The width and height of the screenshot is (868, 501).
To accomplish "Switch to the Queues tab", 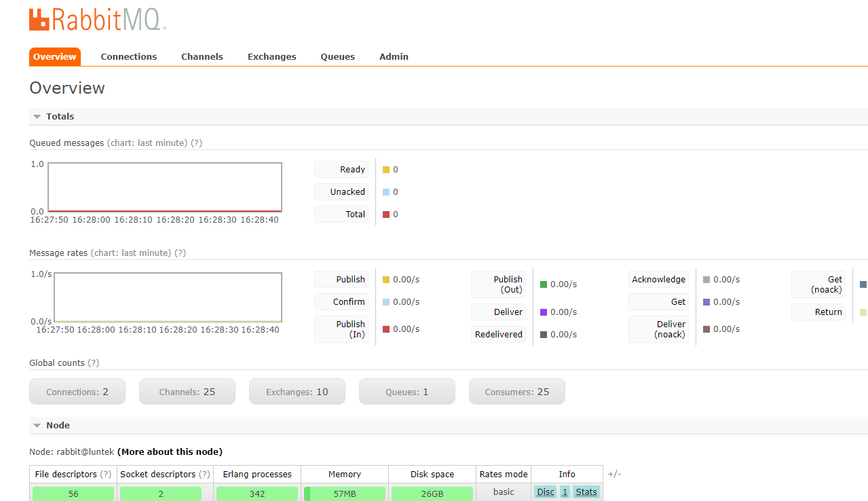I will pos(337,56).
